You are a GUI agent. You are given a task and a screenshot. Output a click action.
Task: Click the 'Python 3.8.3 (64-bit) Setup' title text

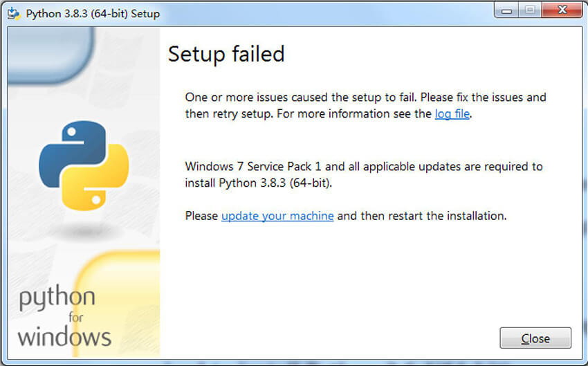93,14
